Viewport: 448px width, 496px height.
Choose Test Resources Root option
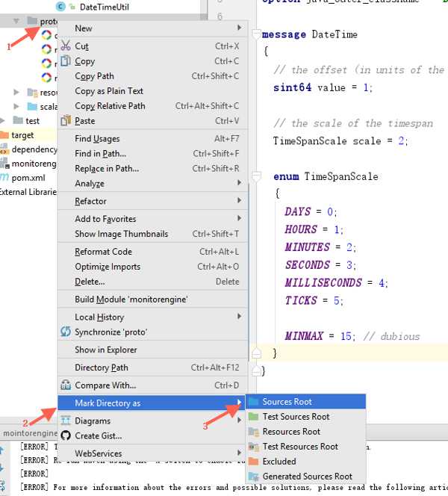click(305, 447)
